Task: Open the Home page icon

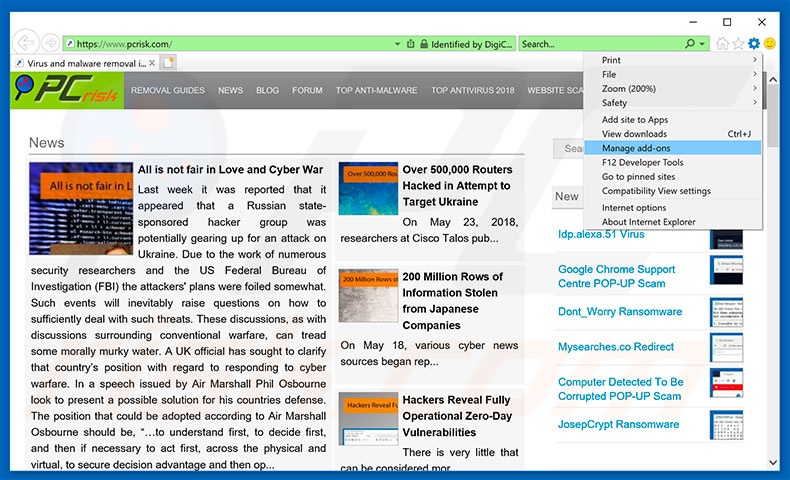Action: pos(722,44)
